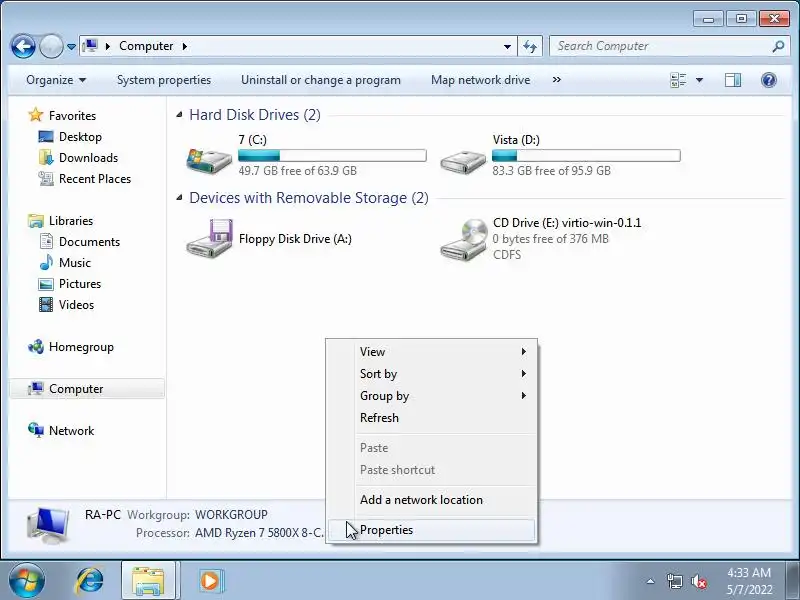Choose Refresh from context menu
Image resolution: width=800 pixels, height=600 pixels.
tap(432, 417)
